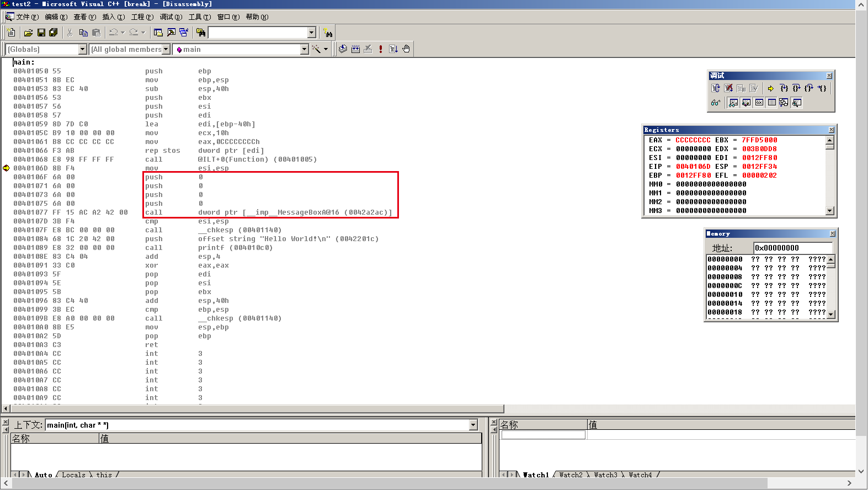Open the 帮助 (Help) menu
The width and height of the screenshot is (868, 490).
[257, 17]
